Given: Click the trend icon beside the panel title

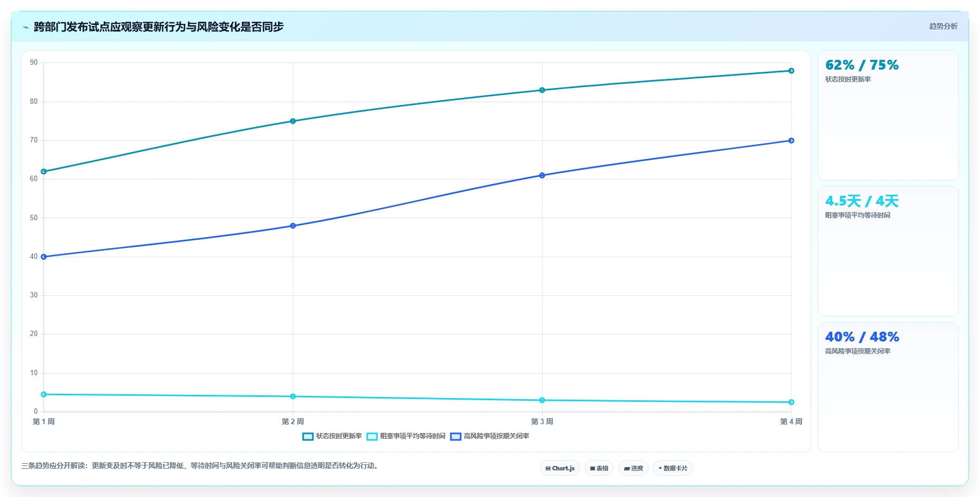Looking at the screenshot, I should point(26,27).
